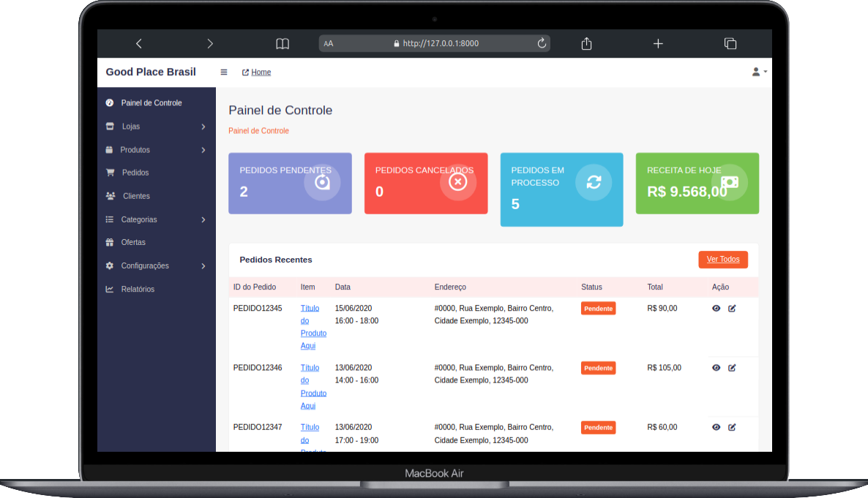Click the money icon on Receita de Hoje

pos(730,182)
